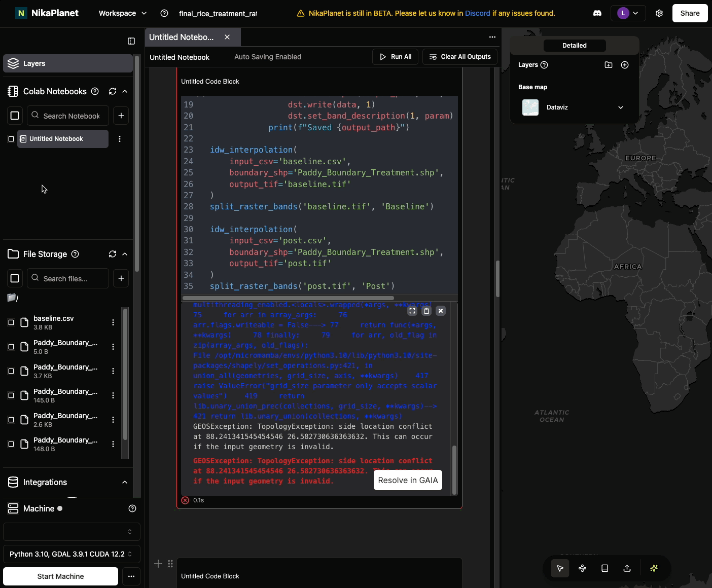The height and width of the screenshot is (588, 712).
Task: Open the Dataviz base map dropdown
Action: 621,107
